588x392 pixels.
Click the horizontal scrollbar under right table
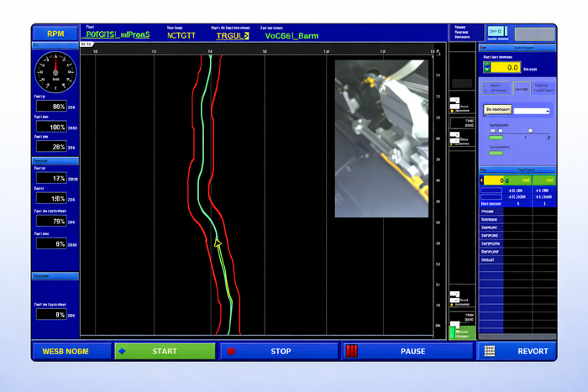517,336
